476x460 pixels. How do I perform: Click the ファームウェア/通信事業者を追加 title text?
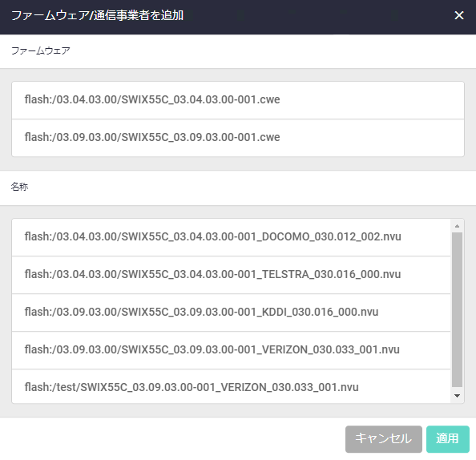coord(97,15)
